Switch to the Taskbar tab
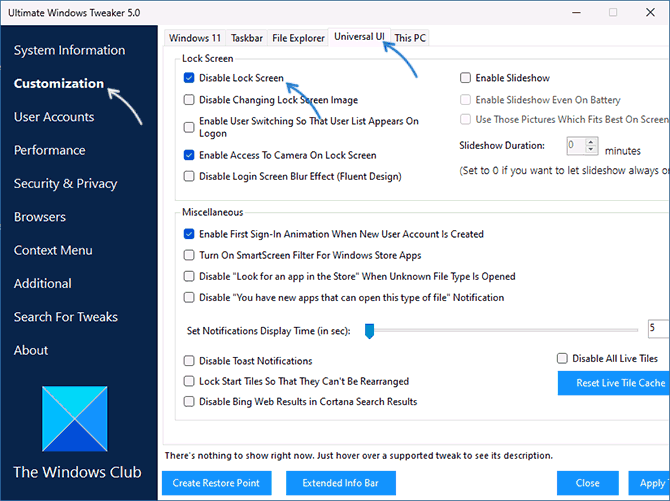This screenshot has height=501, width=670. [x=247, y=38]
